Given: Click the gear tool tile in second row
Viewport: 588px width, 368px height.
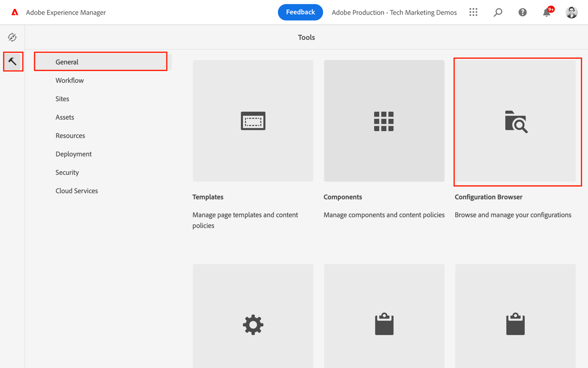Looking at the screenshot, I should (253, 324).
